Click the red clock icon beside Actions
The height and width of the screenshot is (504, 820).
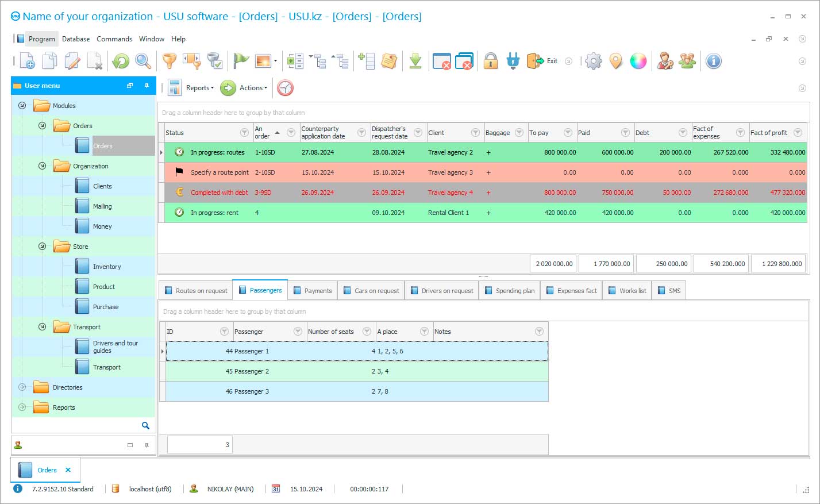click(x=285, y=88)
